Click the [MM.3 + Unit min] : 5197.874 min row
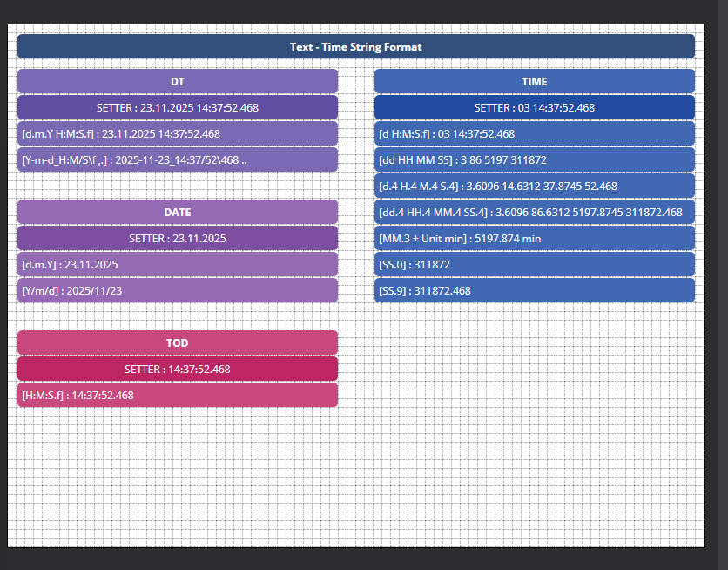 (x=535, y=238)
